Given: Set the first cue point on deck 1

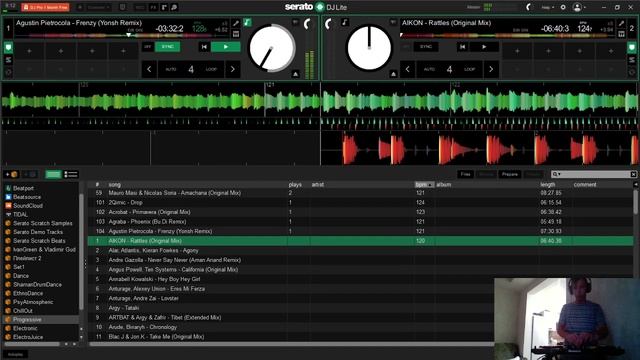Looking at the screenshot, I should pyautogui.click(x=29, y=51).
